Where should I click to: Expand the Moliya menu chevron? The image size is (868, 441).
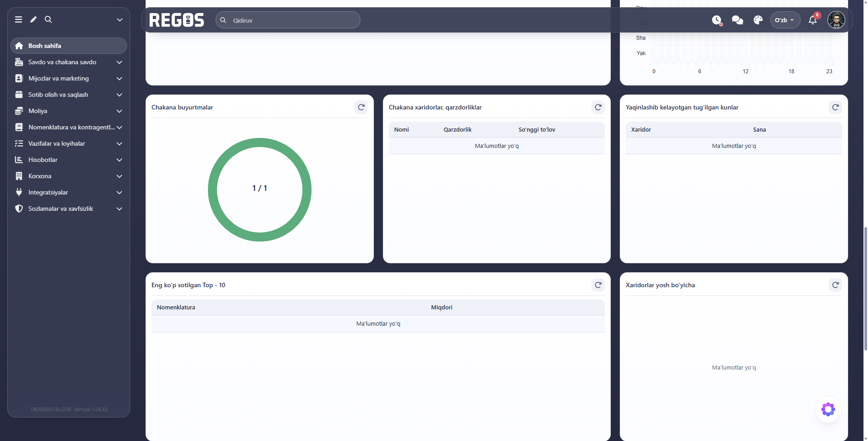tap(119, 111)
